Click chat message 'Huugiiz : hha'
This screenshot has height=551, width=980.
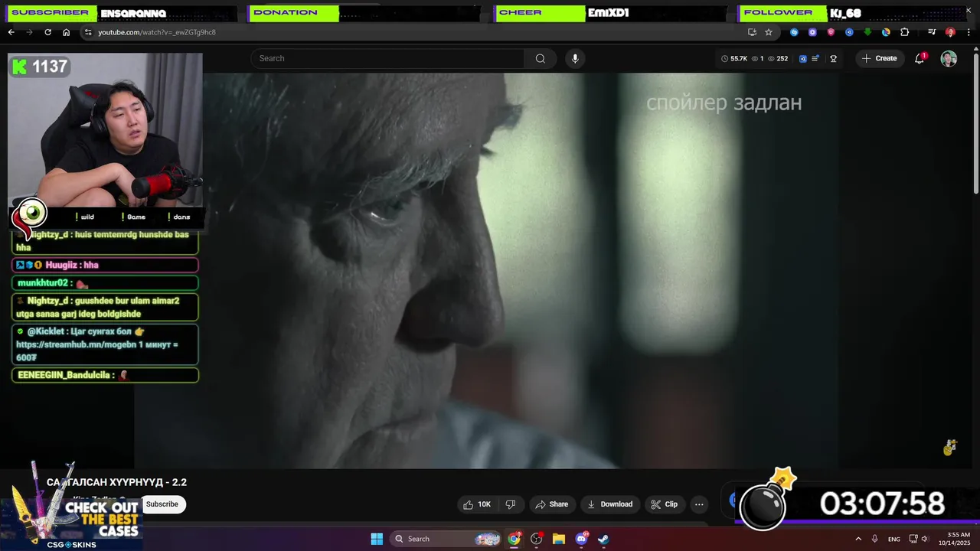105,265
